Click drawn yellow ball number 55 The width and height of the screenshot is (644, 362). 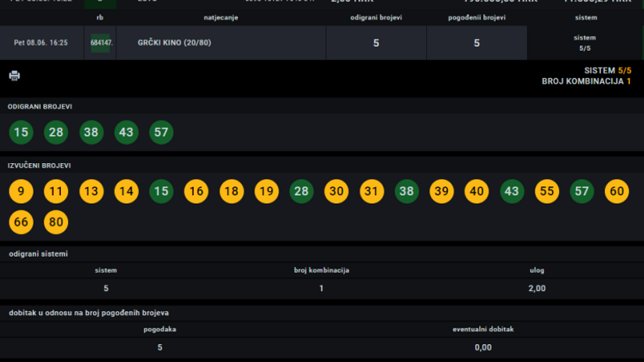click(x=546, y=191)
